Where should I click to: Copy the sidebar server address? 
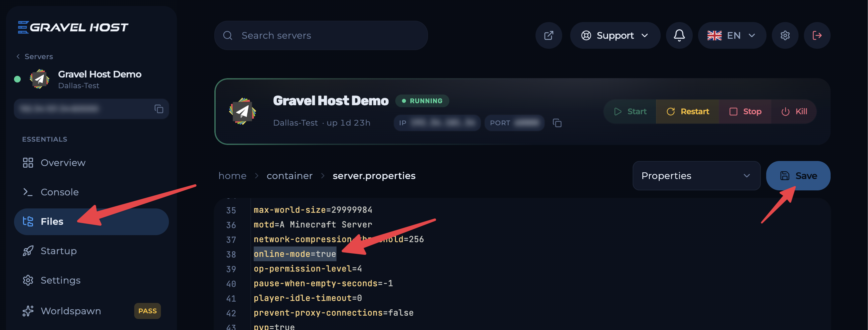(159, 109)
